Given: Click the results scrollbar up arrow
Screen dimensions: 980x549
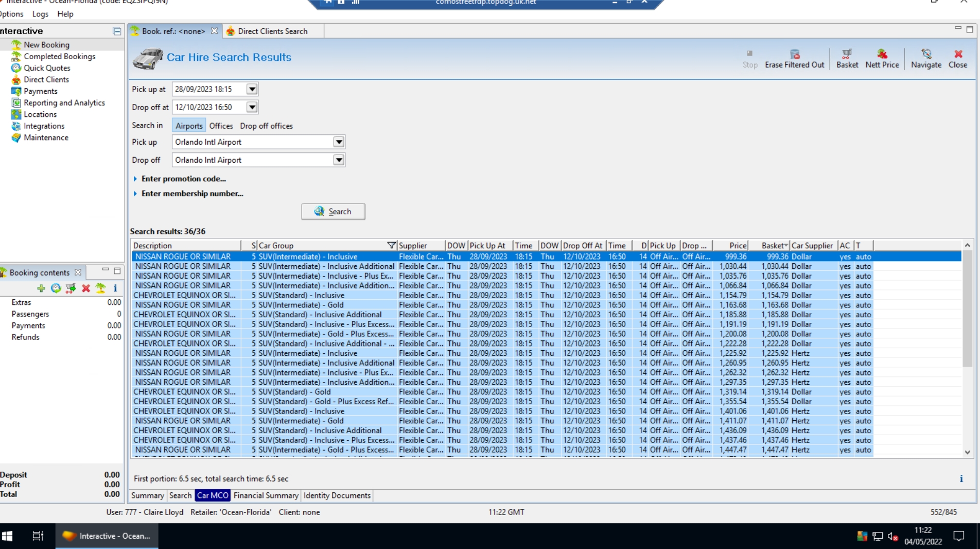Looking at the screenshot, I should coord(967,246).
